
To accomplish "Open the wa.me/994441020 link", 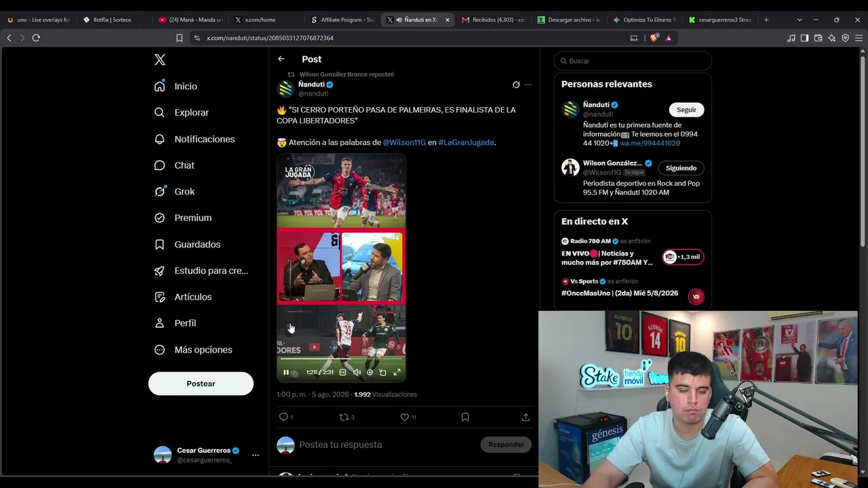I will [650, 143].
